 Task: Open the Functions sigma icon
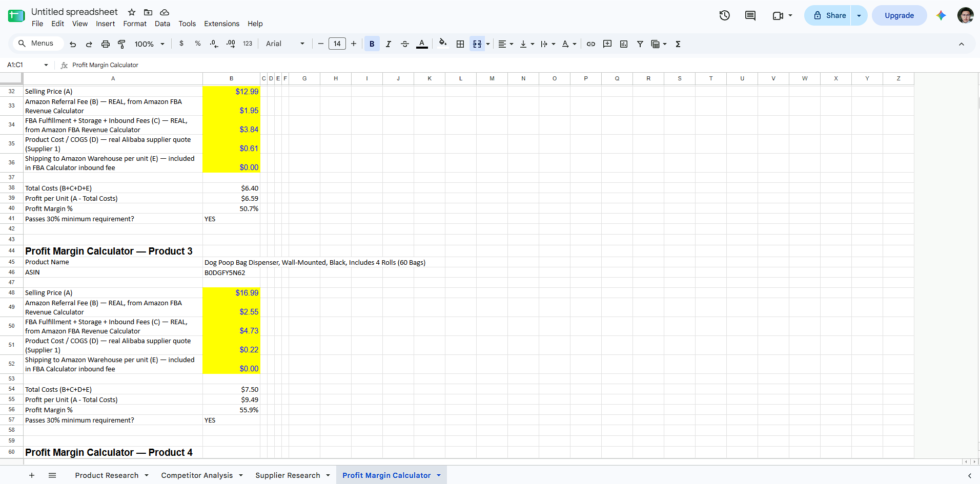678,44
